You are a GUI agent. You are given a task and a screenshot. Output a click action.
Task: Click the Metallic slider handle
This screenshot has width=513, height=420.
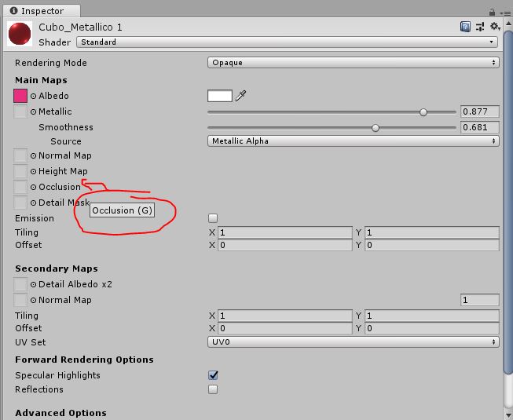coord(423,112)
